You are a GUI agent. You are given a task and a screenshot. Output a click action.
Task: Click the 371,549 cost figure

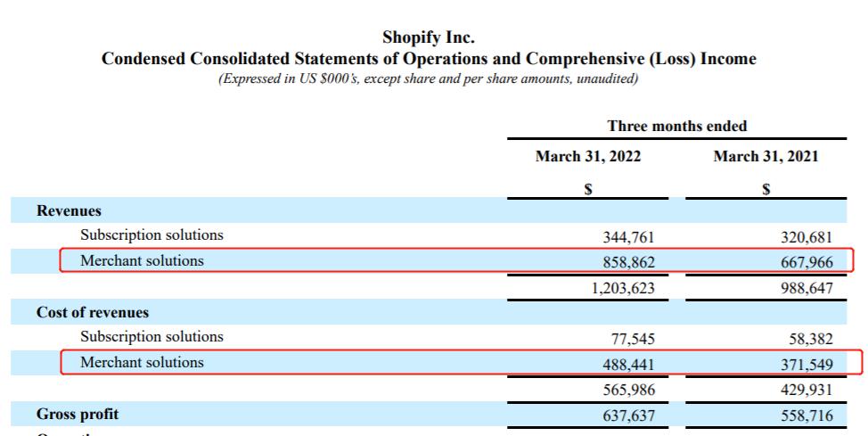point(806,365)
